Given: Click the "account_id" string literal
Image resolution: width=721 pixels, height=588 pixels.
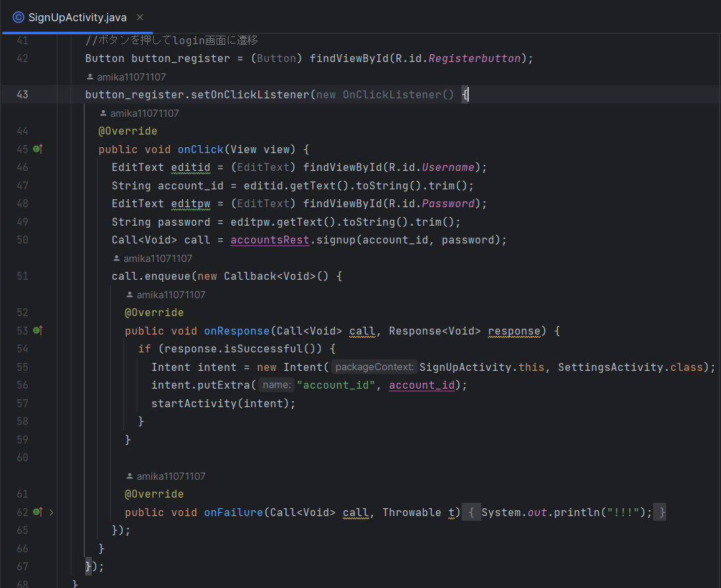Looking at the screenshot, I should pyautogui.click(x=335, y=385).
